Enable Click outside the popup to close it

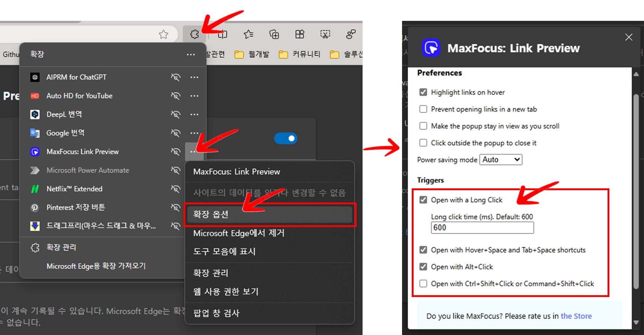point(423,143)
